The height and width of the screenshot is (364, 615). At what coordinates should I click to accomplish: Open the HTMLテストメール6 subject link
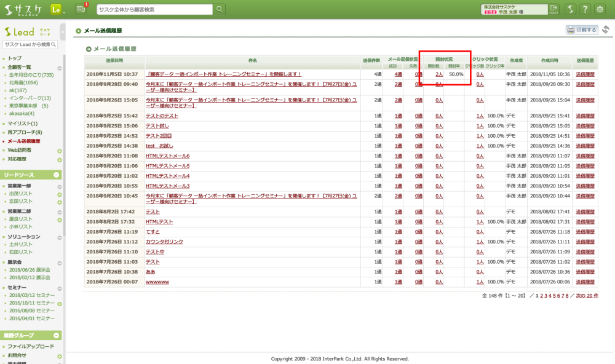(x=167, y=156)
